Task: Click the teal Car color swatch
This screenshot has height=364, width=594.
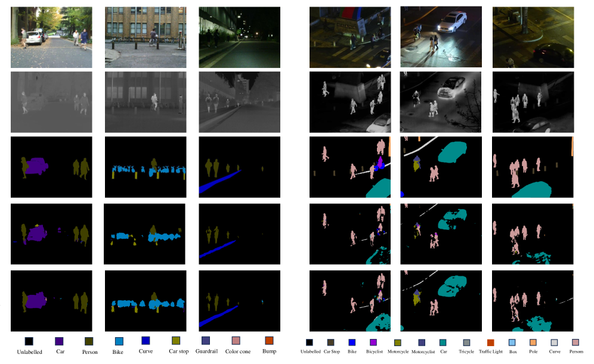Action: (x=443, y=343)
